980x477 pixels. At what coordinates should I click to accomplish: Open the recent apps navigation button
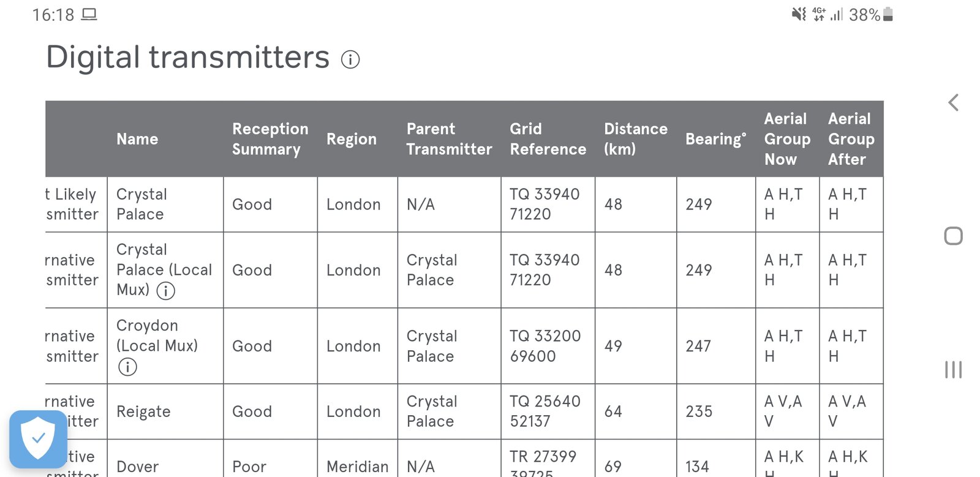[x=953, y=369]
